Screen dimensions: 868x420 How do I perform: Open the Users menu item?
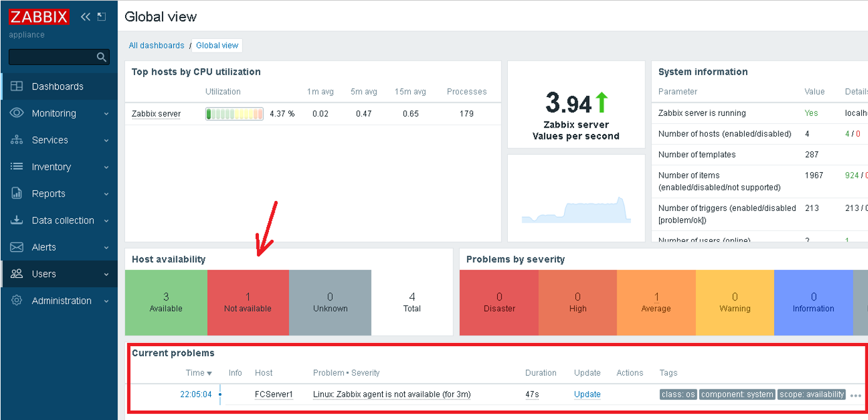[x=59, y=274]
